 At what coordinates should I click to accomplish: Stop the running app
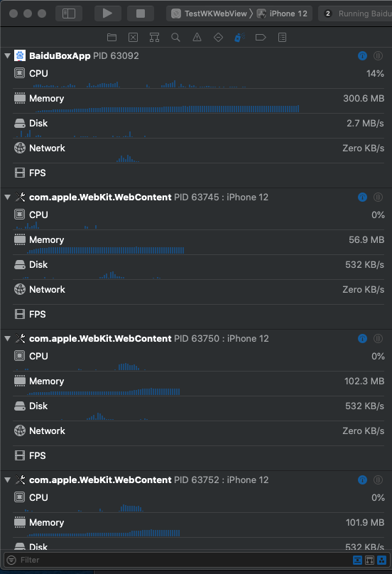141,13
